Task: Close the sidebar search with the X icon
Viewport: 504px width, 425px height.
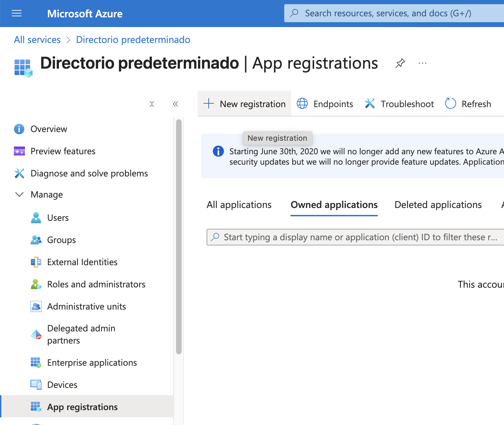Action: [152, 104]
